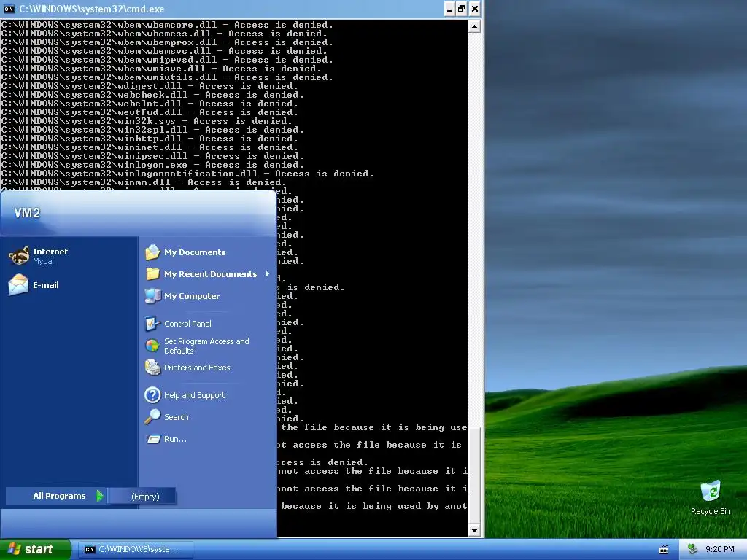Select Run... menu entry text
Image resolution: width=747 pixels, height=560 pixels.
tap(175, 439)
